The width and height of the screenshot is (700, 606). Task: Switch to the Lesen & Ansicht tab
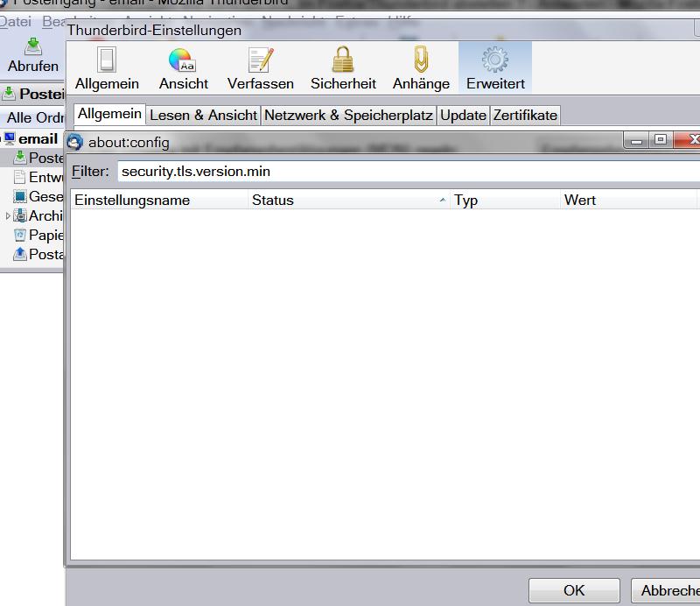(x=203, y=116)
